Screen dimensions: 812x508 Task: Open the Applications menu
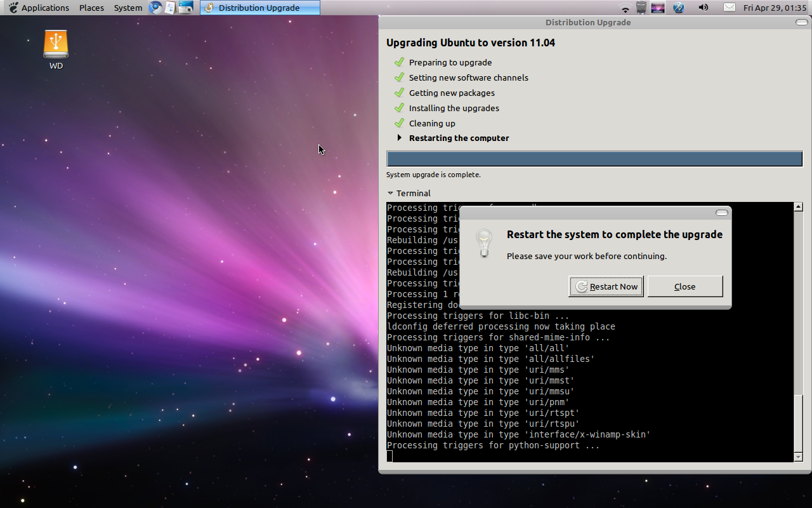coord(45,8)
